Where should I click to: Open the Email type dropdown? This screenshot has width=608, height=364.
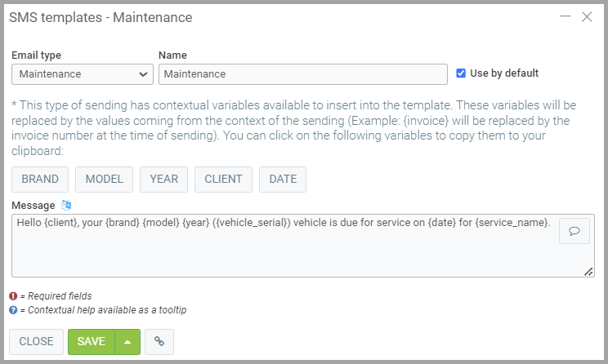(83, 74)
